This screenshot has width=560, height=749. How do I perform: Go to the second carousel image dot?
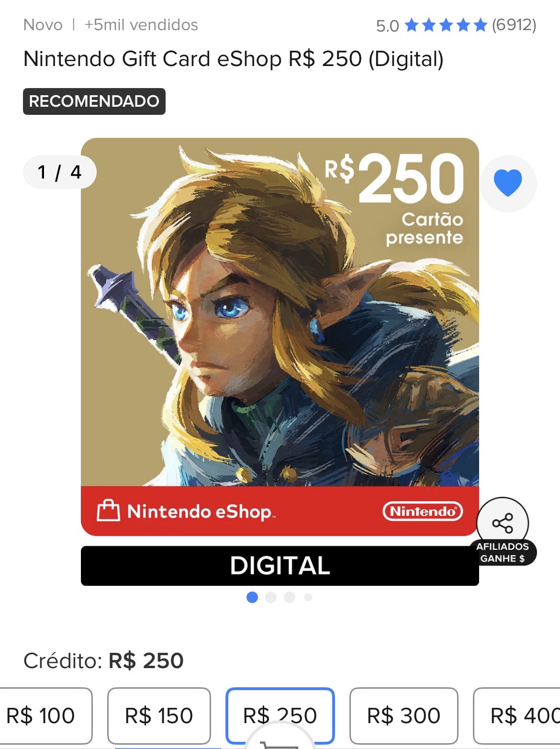pos(271,597)
